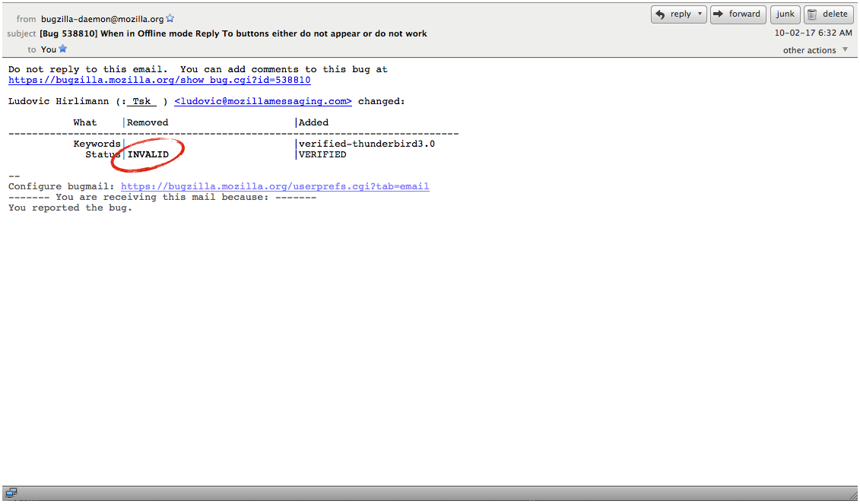Click sender address bugzilla-daemon@mozilla.org
This screenshot has width=860, height=504.
coord(103,18)
